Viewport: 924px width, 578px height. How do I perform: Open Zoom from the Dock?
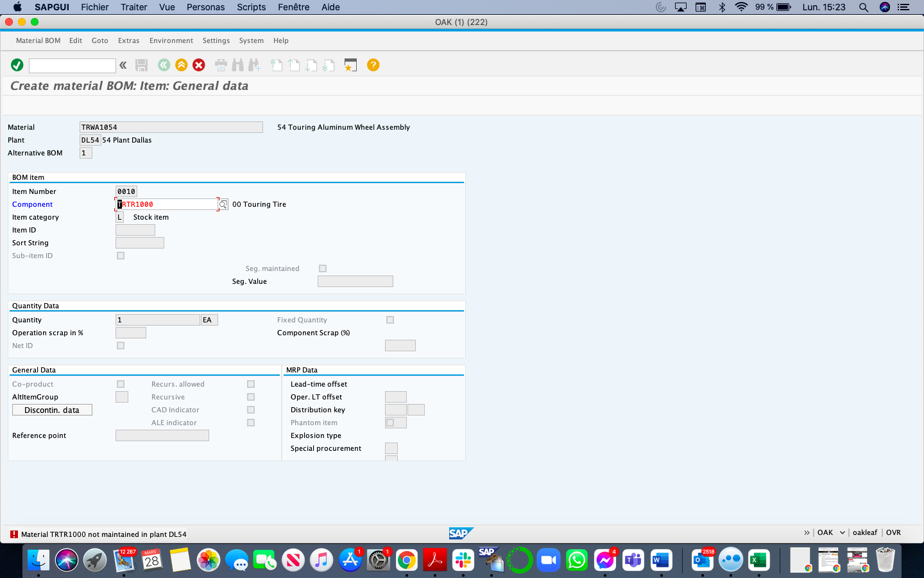coord(549,560)
